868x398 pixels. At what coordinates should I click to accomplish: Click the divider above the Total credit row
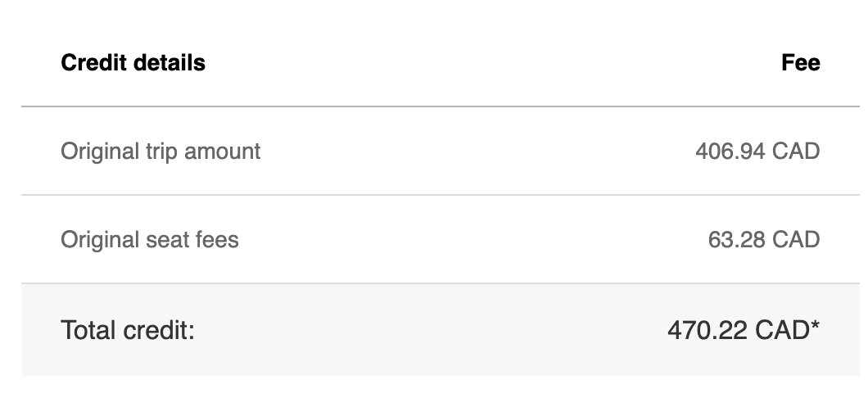[440, 283]
